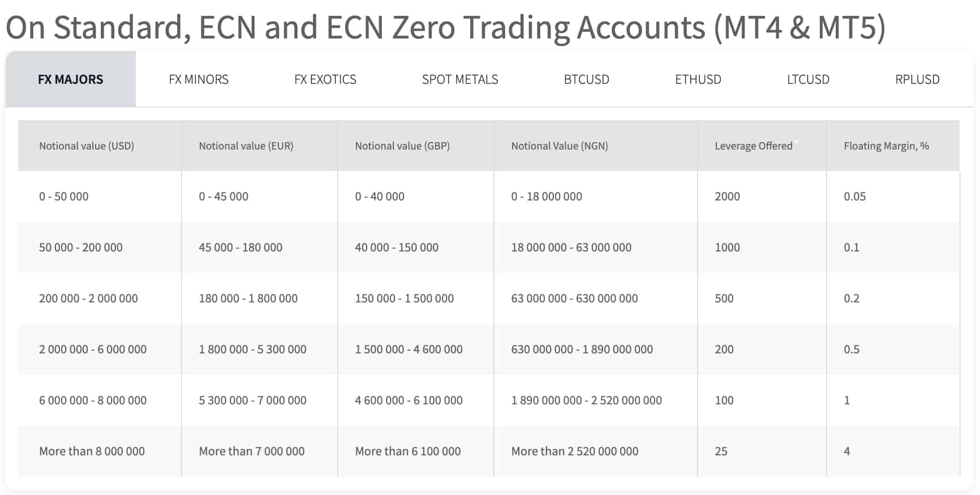980x495 pixels.
Task: Open the SPOT METALS tab
Action: [460, 79]
